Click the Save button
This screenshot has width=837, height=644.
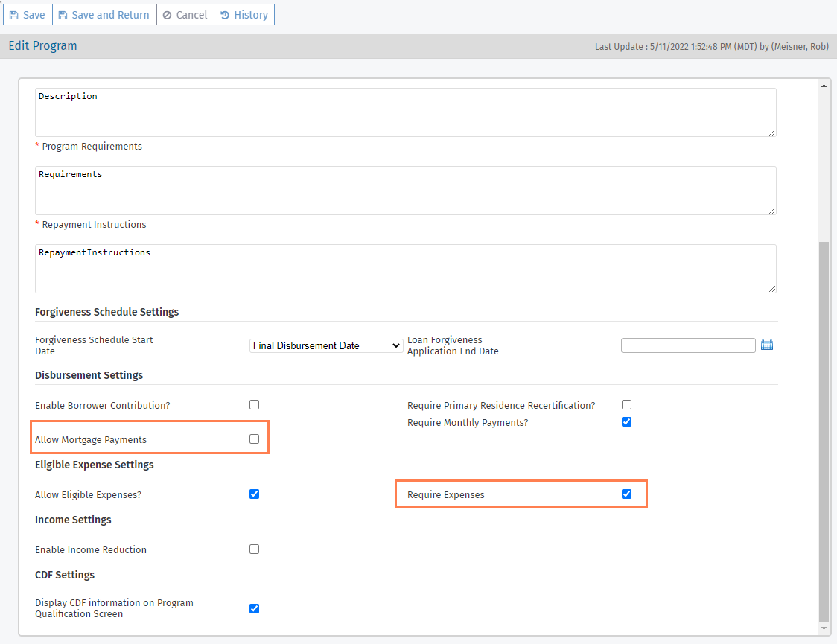(28, 15)
